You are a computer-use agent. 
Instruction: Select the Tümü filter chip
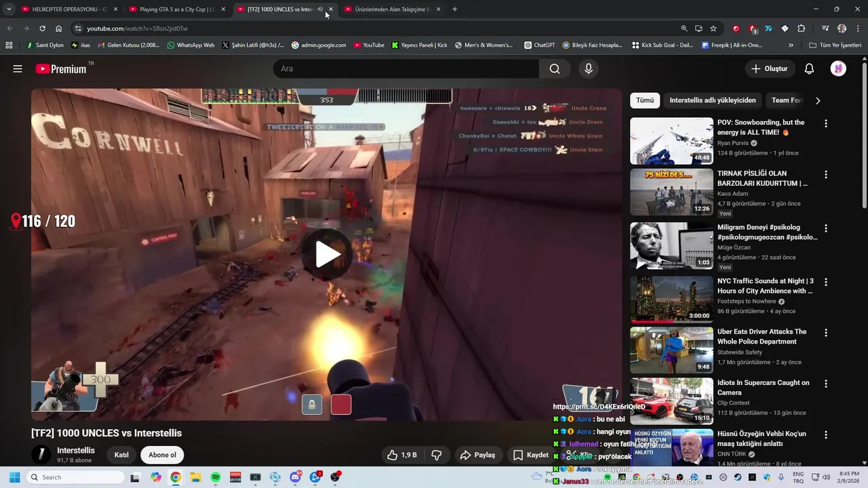coord(645,100)
